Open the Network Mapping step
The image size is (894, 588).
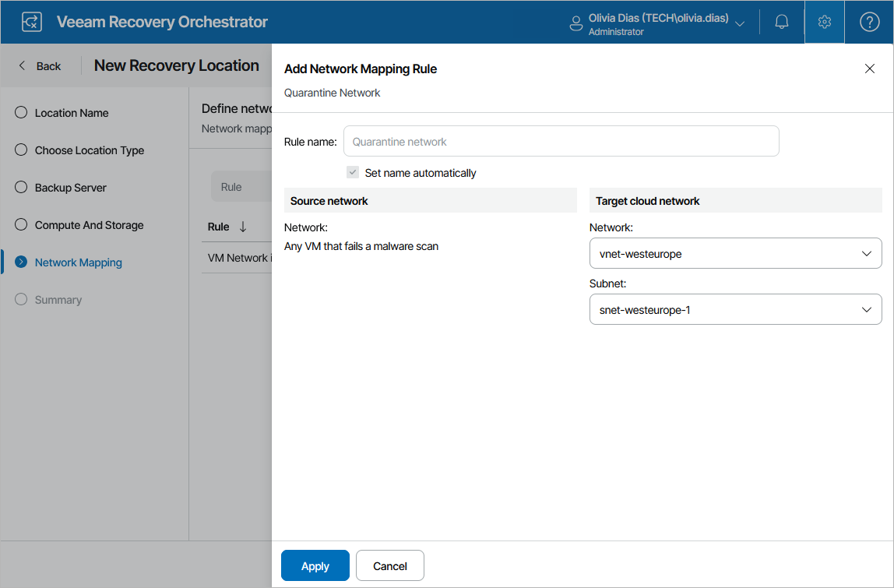point(79,262)
